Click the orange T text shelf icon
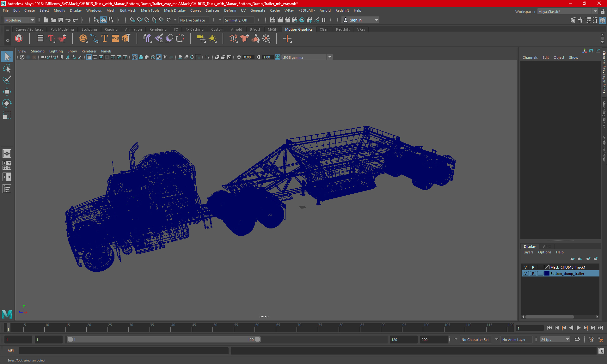This screenshot has height=364, width=607. [x=105, y=39]
